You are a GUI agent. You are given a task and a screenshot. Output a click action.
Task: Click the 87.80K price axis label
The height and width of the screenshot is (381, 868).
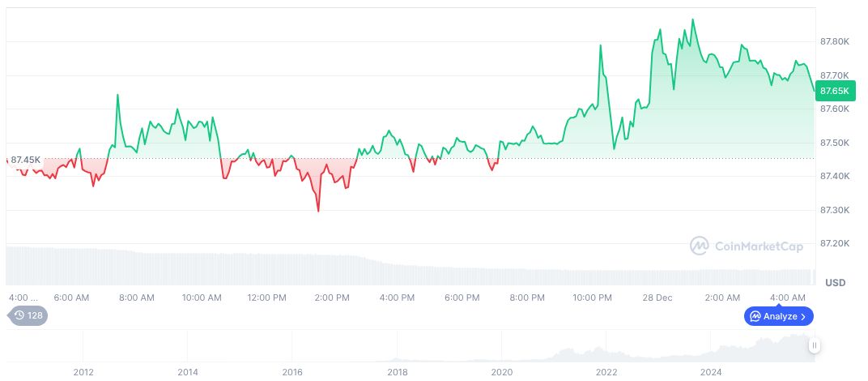(835, 41)
